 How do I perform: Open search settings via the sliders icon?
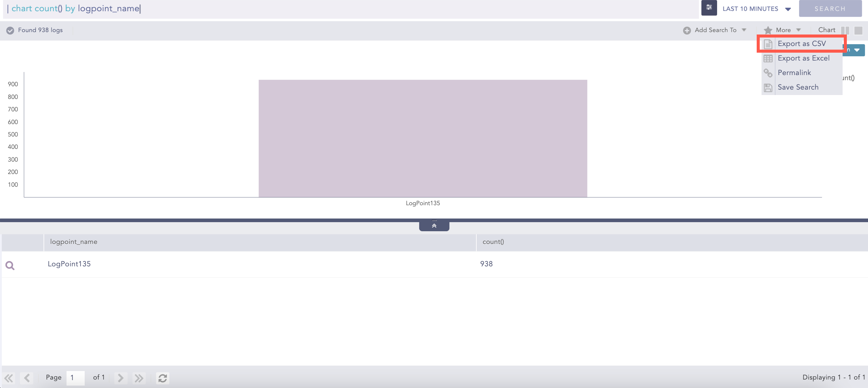(709, 8)
